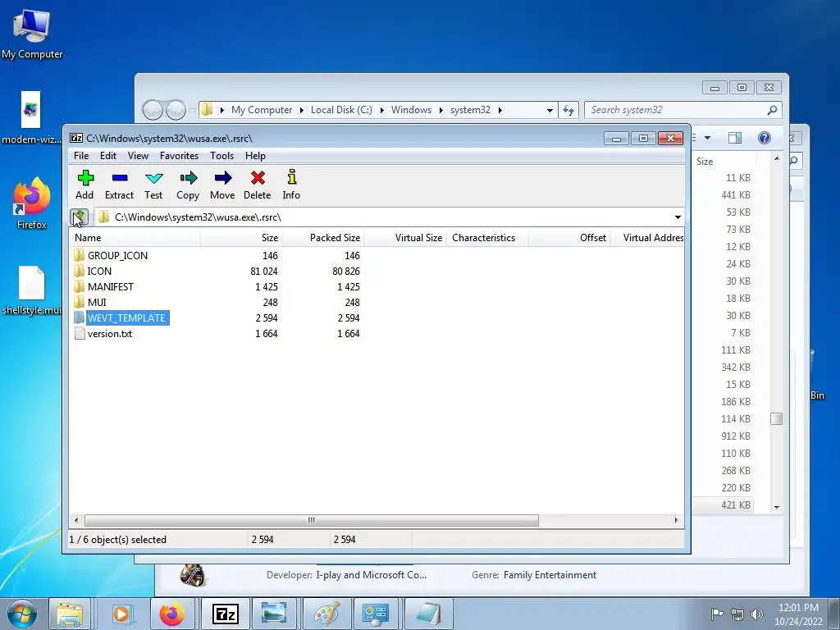Viewport: 840px width, 630px height.
Task: Open the Help menu
Action: coord(256,156)
